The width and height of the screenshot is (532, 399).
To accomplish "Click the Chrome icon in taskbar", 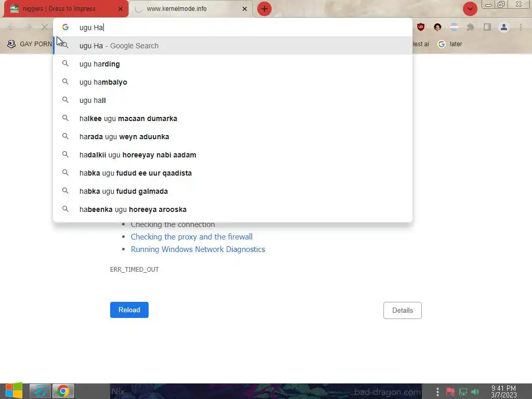I will tap(63, 391).
